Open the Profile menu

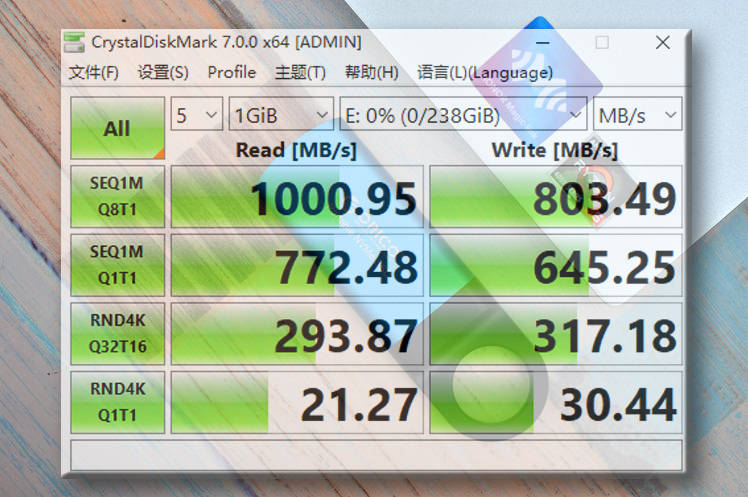pos(232,72)
